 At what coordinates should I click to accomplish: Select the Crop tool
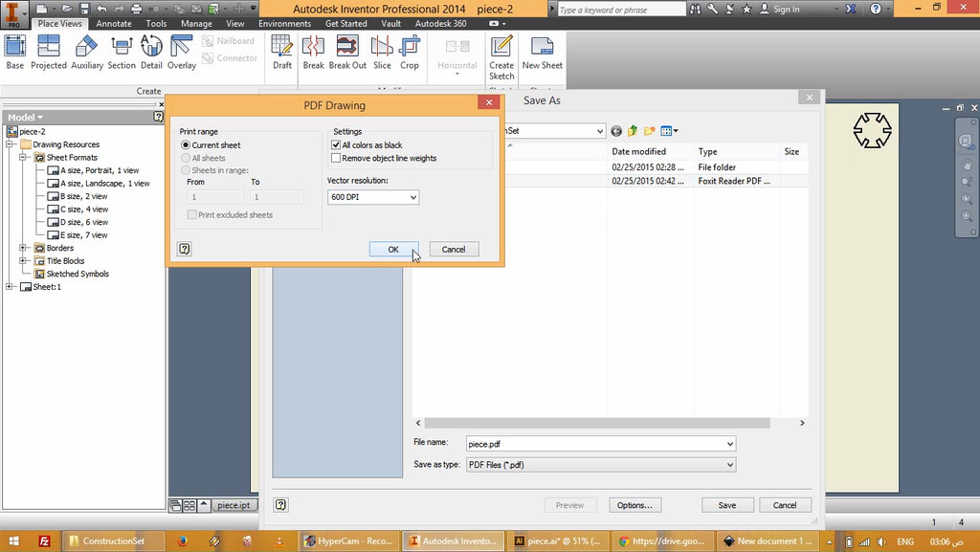point(410,53)
